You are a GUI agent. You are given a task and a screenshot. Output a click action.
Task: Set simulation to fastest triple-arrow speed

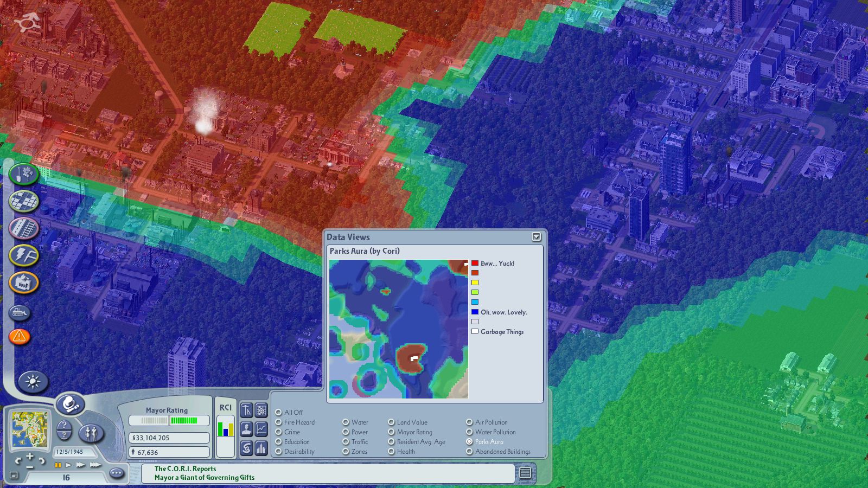pyautogui.click(x=95, y=465)
